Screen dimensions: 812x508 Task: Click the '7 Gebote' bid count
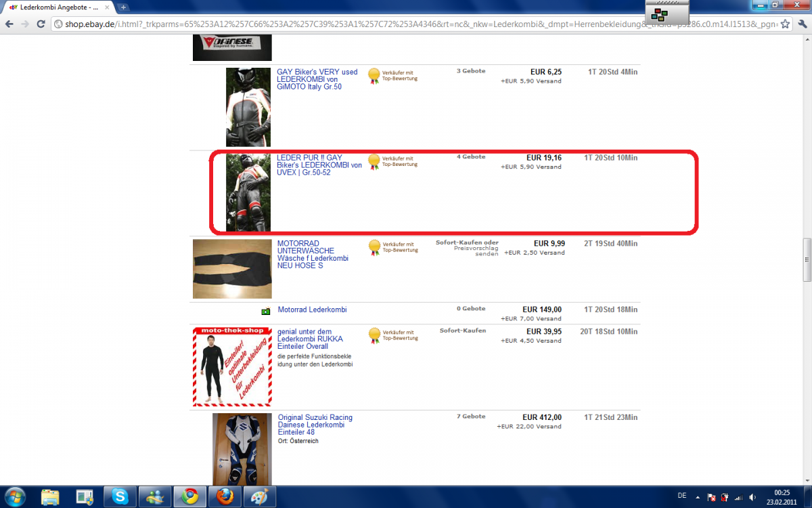[x=471, y=417]
